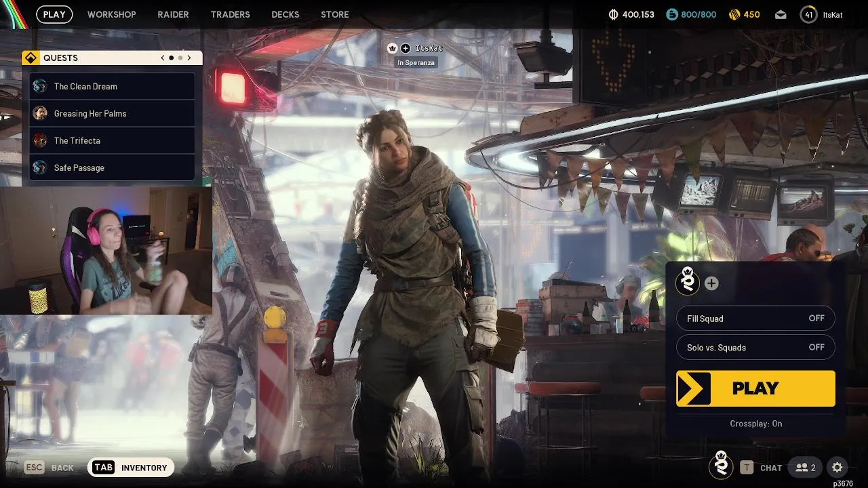868x488 pixels.
Task: Open The Trifecta quest
Action: point(113,140)
